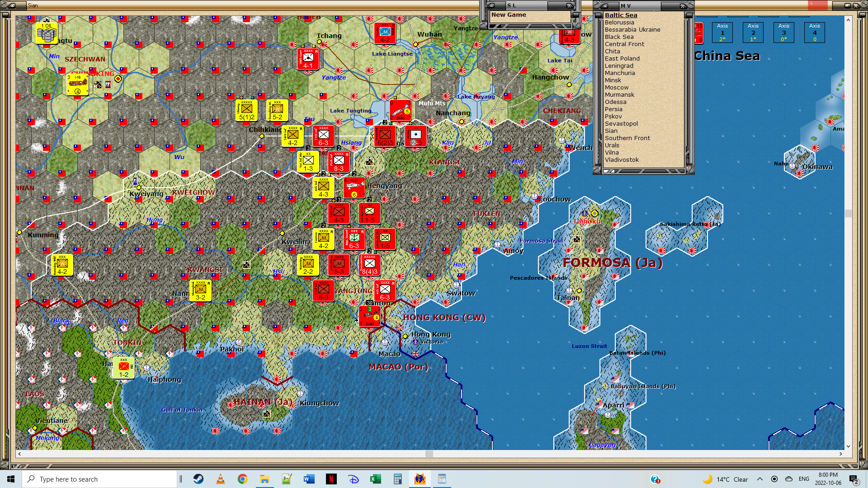Open the notification center icon

[854, 479]
